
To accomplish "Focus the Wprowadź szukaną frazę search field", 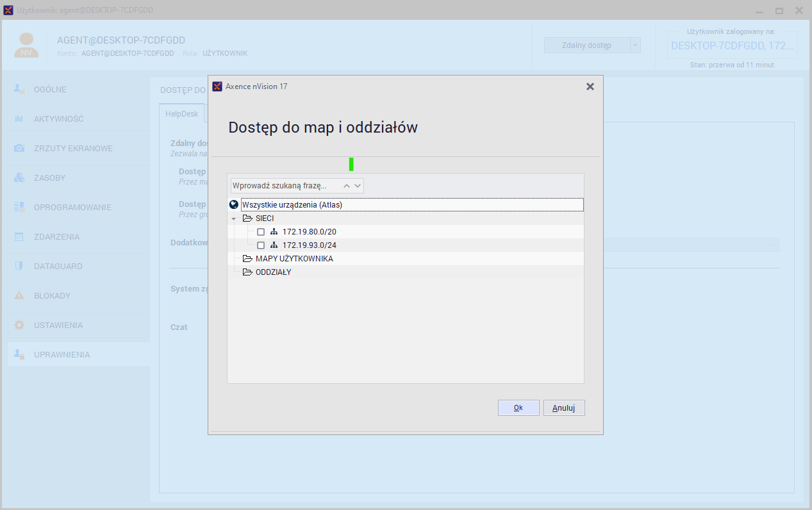I will (286, 186).
